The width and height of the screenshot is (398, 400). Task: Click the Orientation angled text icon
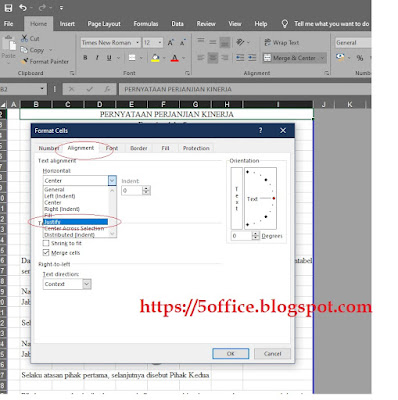[x=240, y=42]
